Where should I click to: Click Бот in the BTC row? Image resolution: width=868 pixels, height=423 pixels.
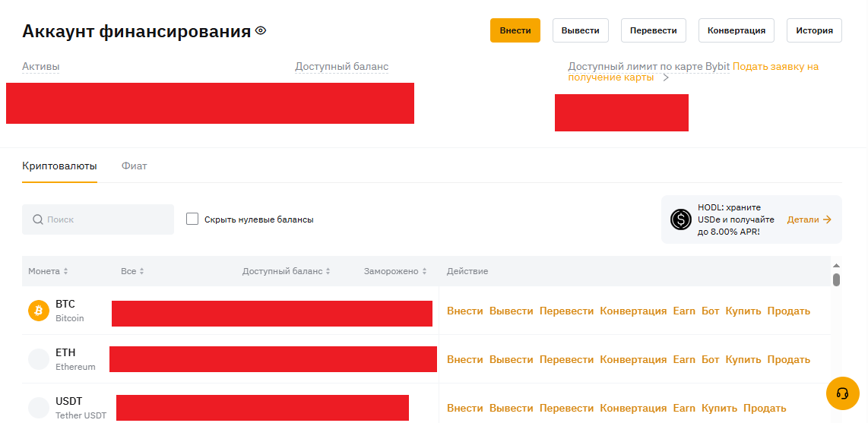click(x=710, y=311)
